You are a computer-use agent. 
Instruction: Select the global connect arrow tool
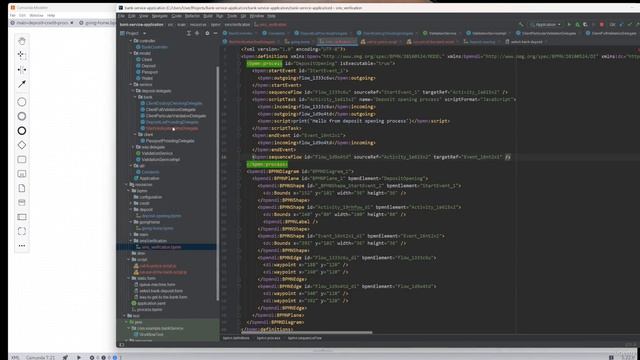(22, 84)
